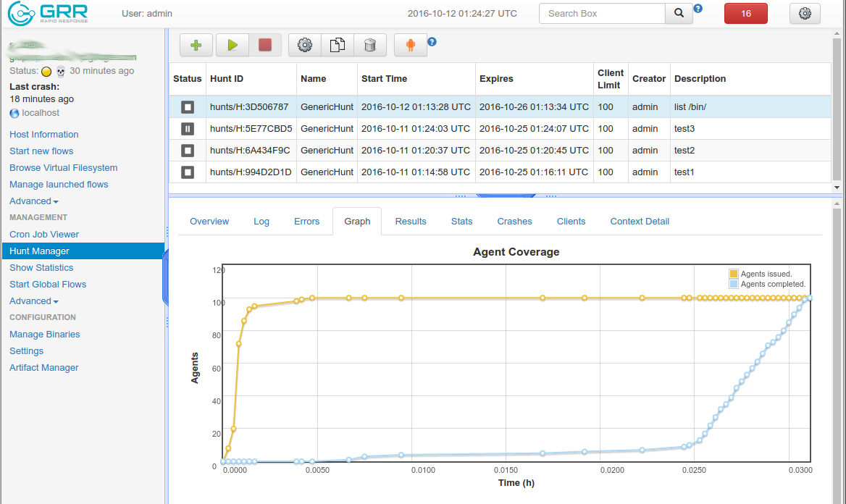
Task: Click the orange robot hunts filter icon
Action: coord(411,46)
